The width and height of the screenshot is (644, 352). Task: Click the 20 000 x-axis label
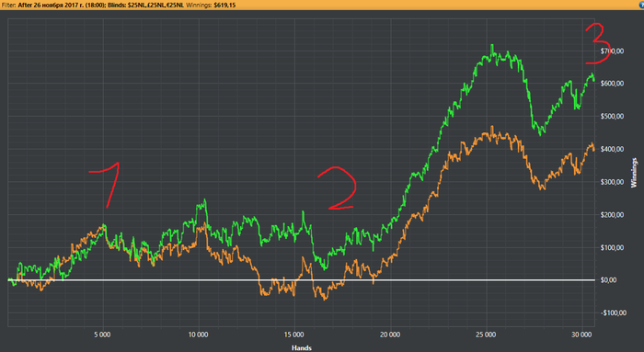click(x=390, y=335)
